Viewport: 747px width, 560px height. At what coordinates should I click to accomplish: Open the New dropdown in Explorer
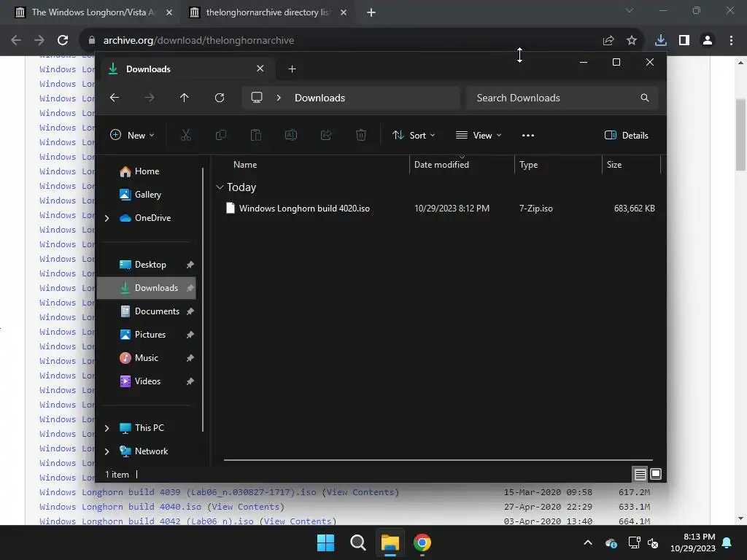point(132,135)
